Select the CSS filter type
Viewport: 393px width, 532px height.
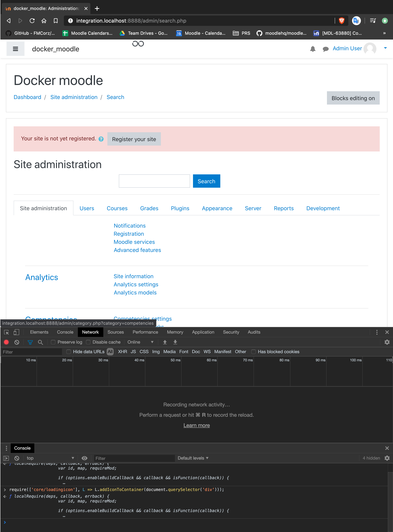[x=144, y=352]
